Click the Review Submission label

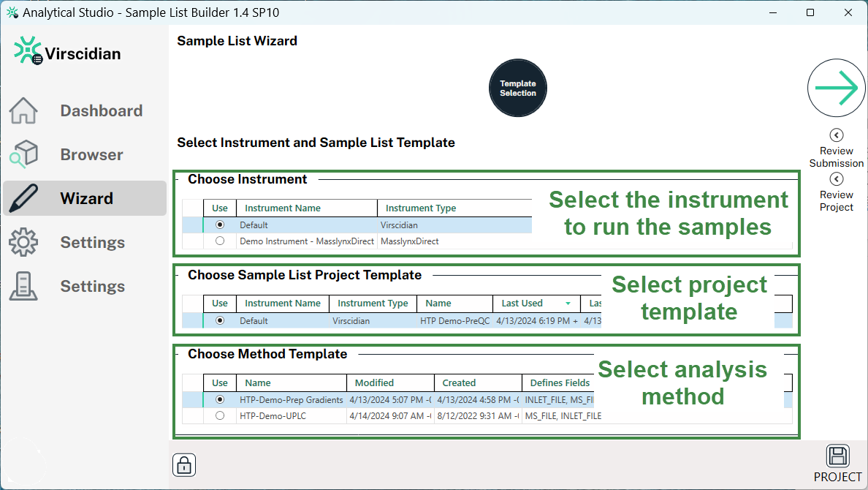pos(837,157)
